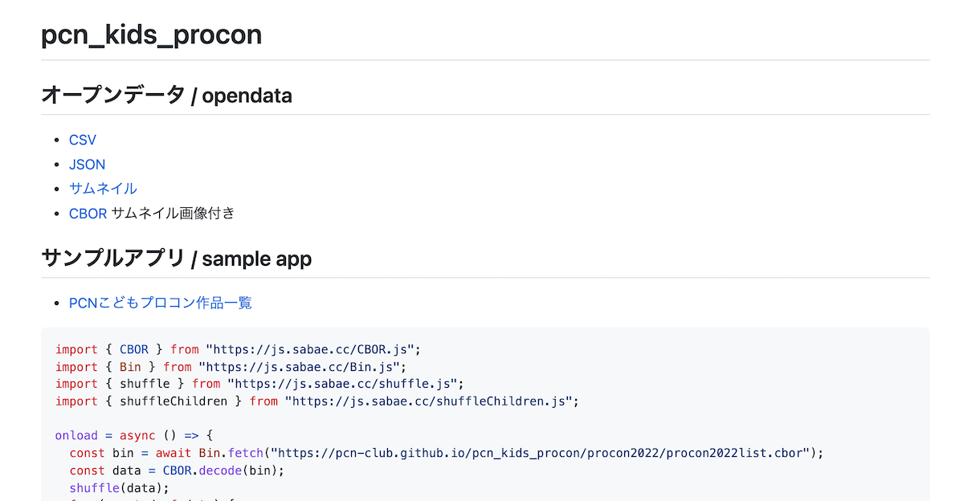Click the CBOR.js URL string in code
This screenshot has width=980, height=501.
(312, 349)
